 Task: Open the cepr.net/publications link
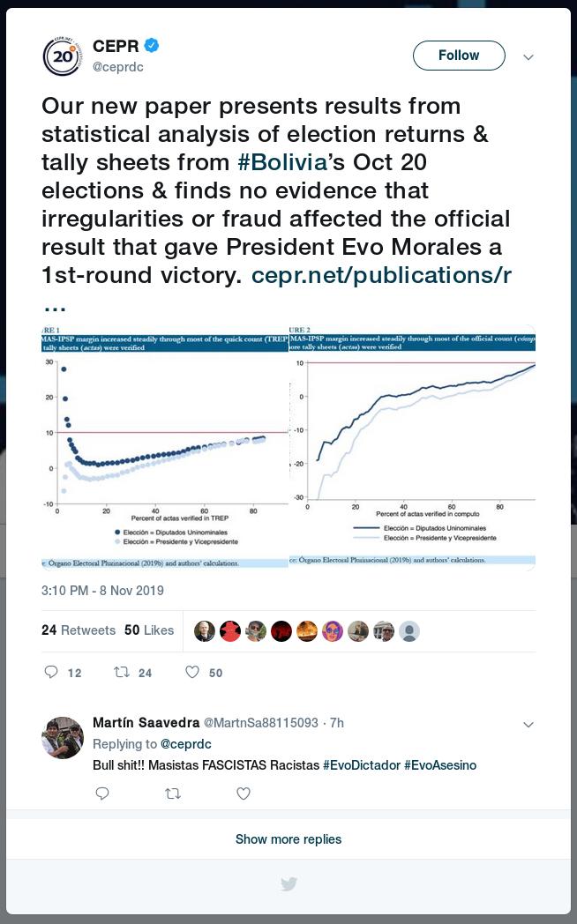point(381,275)
